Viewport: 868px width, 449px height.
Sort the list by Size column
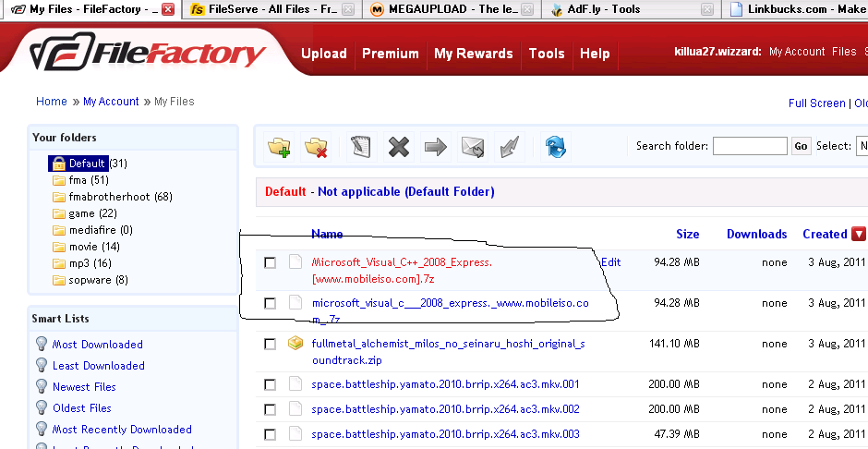688,234
